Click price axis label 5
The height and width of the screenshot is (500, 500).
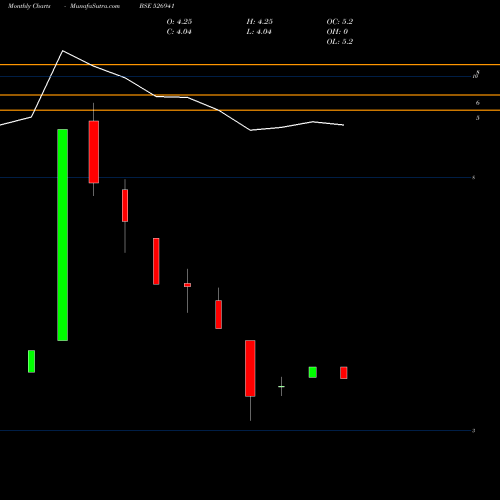[x=478, y=118]
